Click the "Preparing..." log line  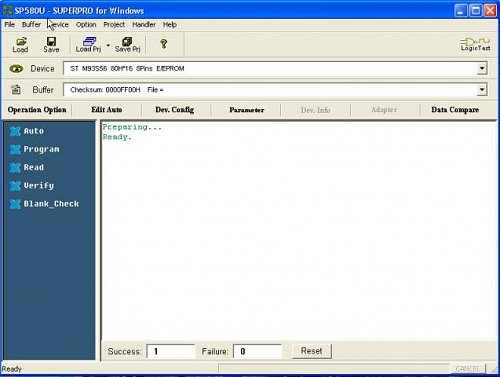coord(132,127)
